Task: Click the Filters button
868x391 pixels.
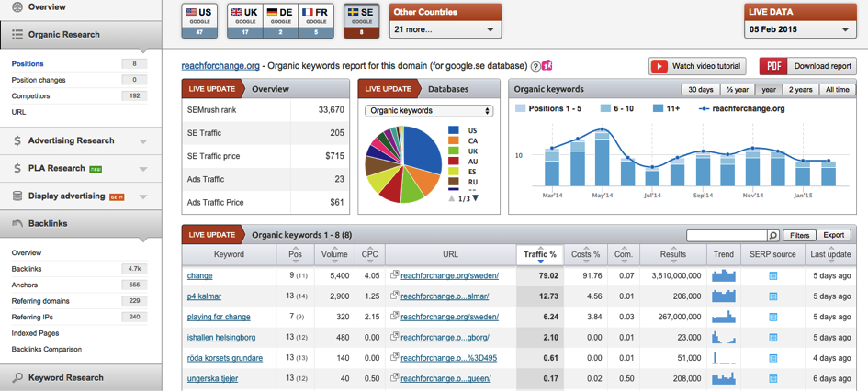Action: point(799,236)
